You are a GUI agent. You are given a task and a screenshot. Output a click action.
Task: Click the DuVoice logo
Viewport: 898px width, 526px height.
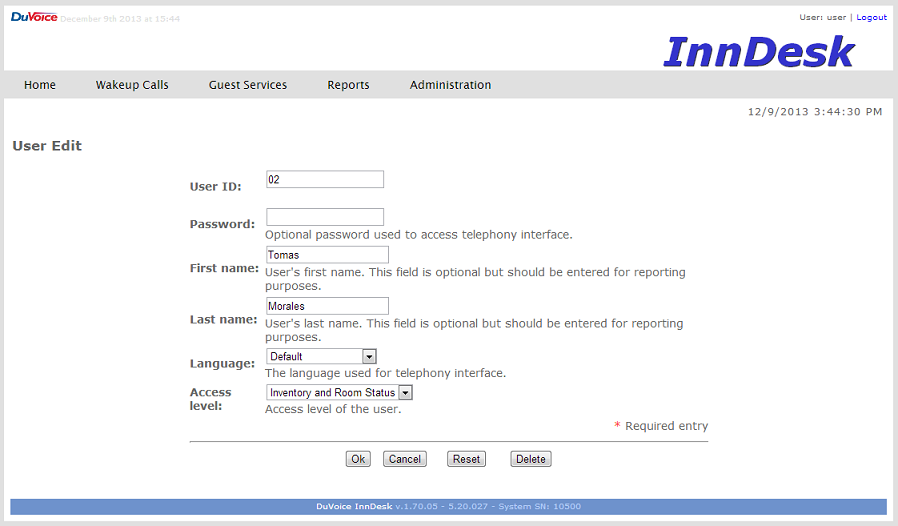[34, 17]
